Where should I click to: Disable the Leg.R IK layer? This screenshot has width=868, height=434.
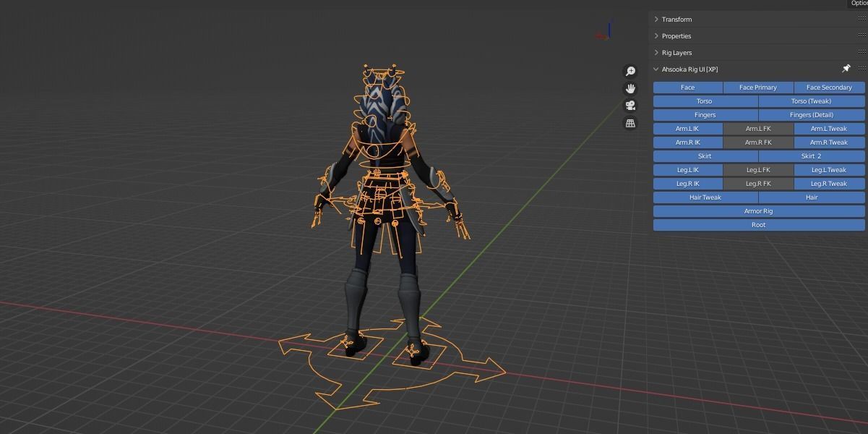point(688,184)
